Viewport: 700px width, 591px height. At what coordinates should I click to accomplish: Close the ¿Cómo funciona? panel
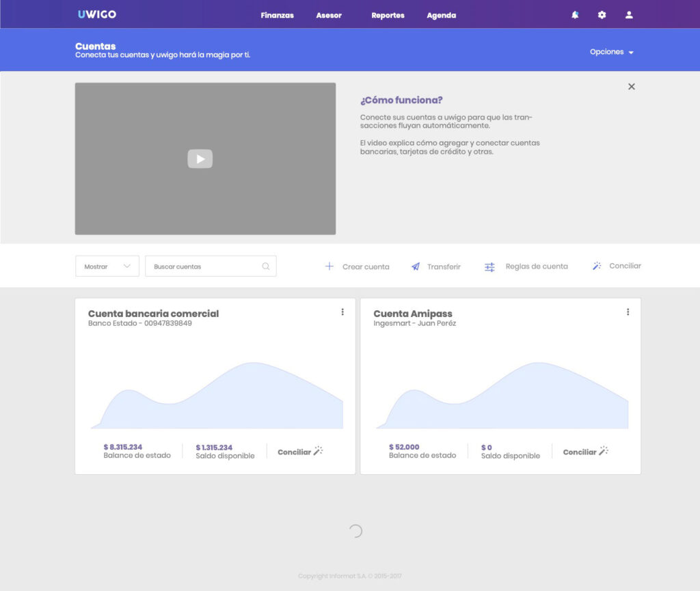pyautogui.click(x=631, y=87)
